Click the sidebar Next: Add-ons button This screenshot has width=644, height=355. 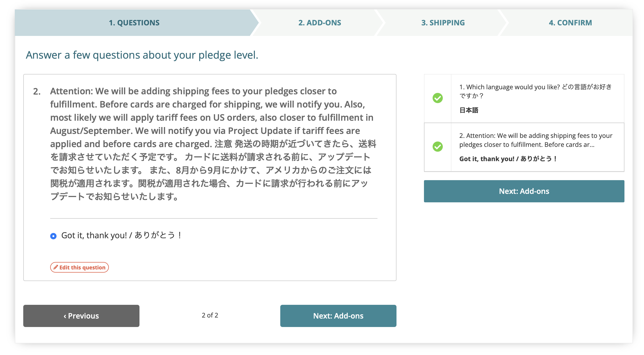coord(524,191)
